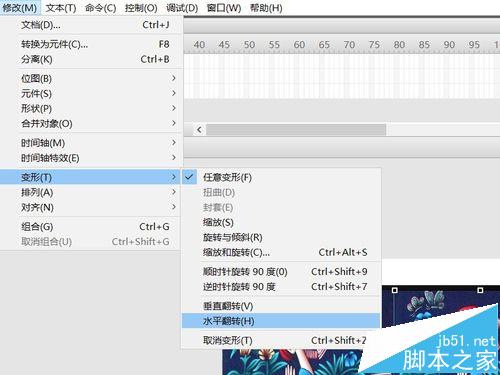
Task: Open the 命令(C) menu
Action: tap(100, 8)
